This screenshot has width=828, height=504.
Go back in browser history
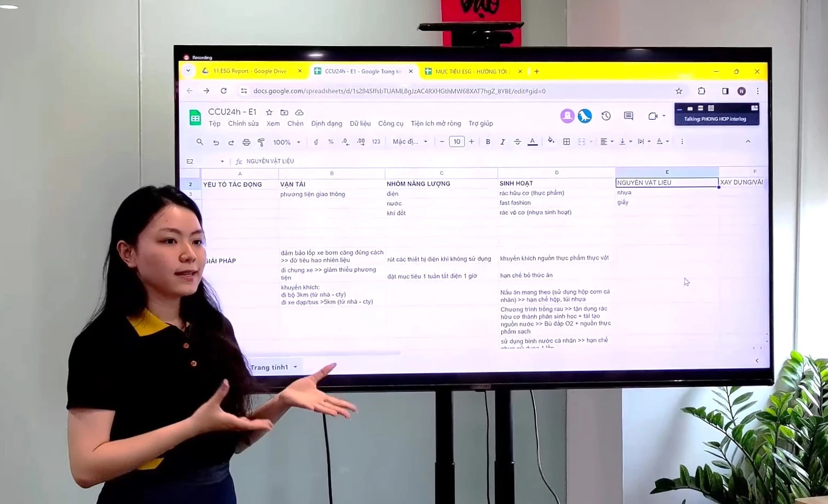[190, 91]
